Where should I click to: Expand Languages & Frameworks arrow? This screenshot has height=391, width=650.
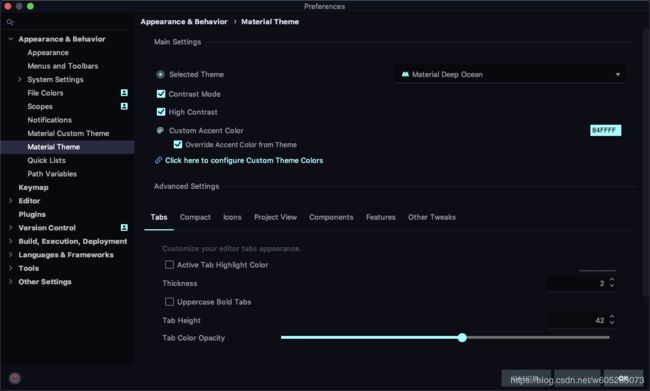[x=11, y=255]
